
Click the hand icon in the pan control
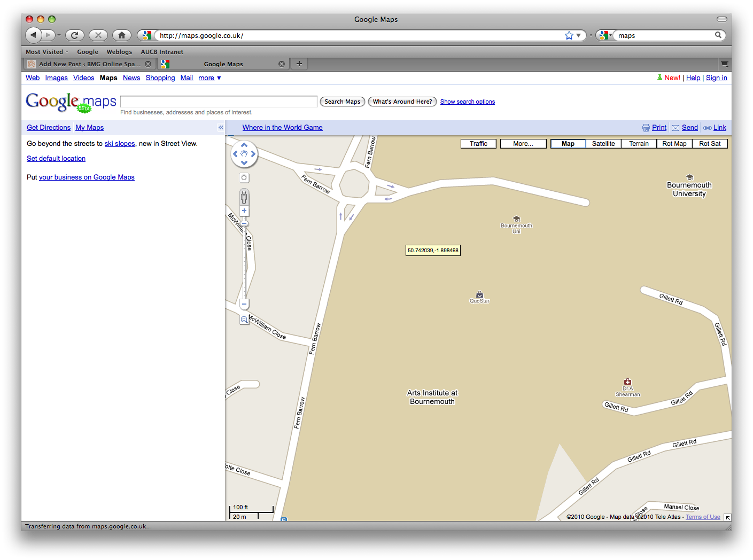(244, 154)
